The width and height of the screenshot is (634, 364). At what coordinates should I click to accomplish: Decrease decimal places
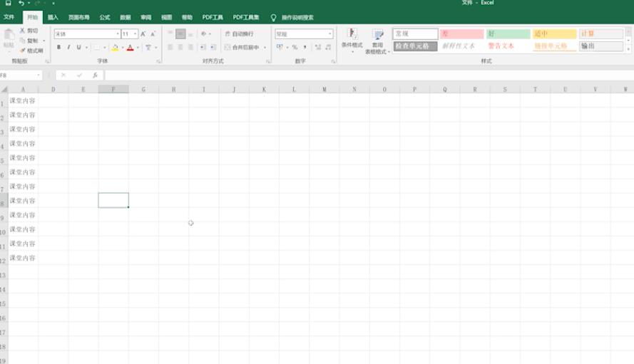pos(328,47)
